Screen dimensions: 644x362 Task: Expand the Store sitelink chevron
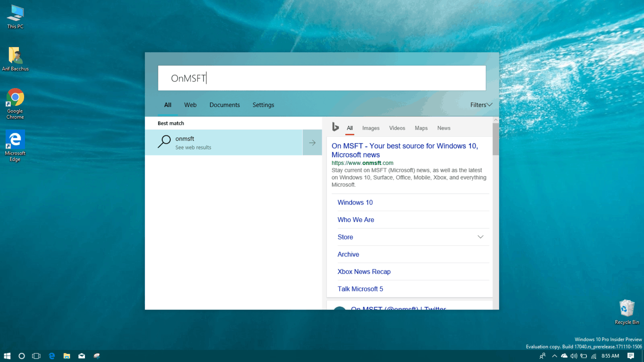[480, 237]
